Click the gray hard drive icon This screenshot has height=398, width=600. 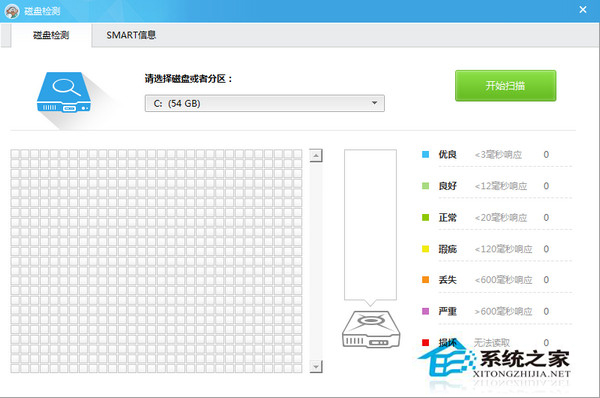[371, 329]
